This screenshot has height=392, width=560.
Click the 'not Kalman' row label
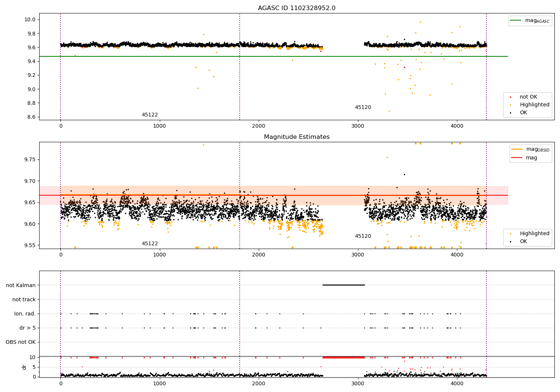pos(21,285)
